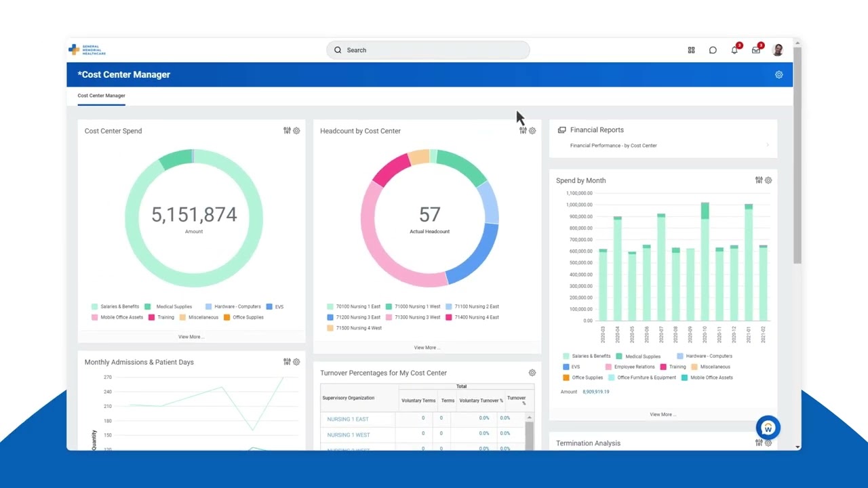The height and width of the screenshot is (488, 868).
Task: Toggle Hardware - Computers legend in Spend by Month
Action: click(705, 357)
